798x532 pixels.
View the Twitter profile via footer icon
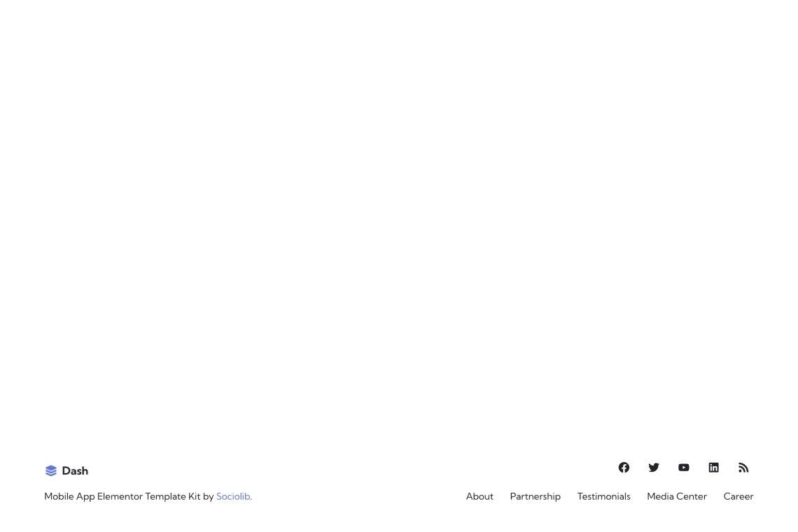point(654,468)
